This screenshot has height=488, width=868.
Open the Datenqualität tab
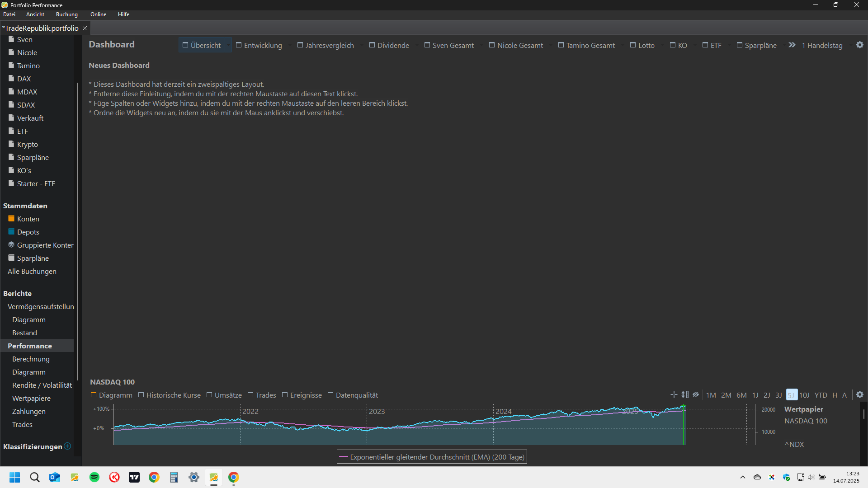pyautogui.click(x=353, y=395)
